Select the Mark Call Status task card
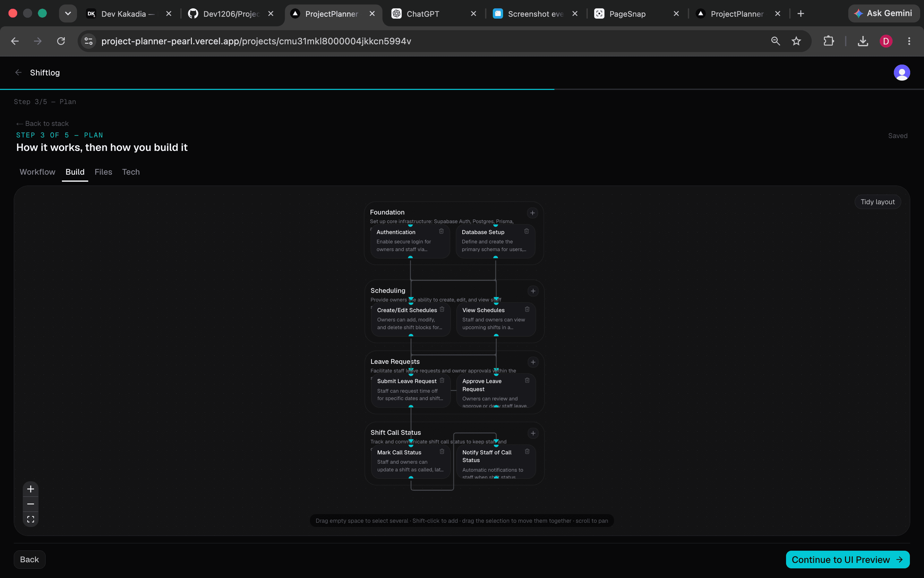 [410, 461]
